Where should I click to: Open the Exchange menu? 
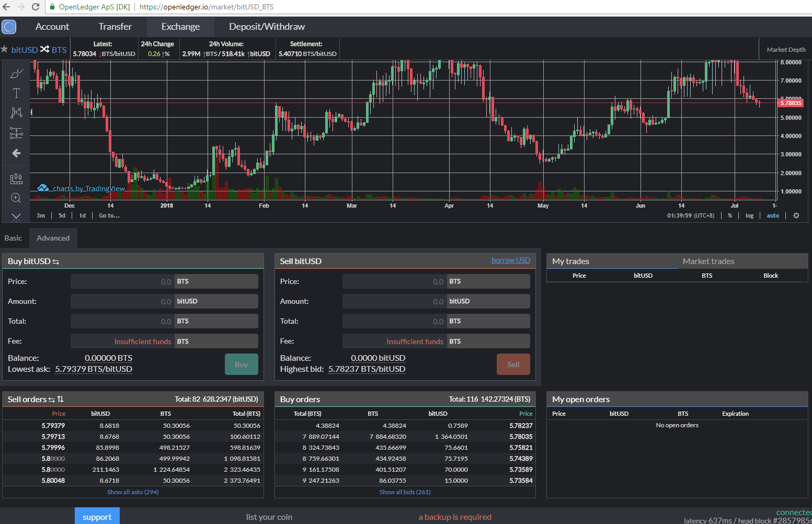[180, 27]
